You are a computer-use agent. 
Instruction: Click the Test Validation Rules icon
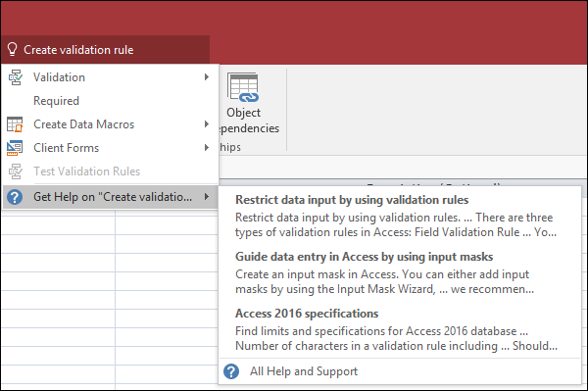click(15, 171)
